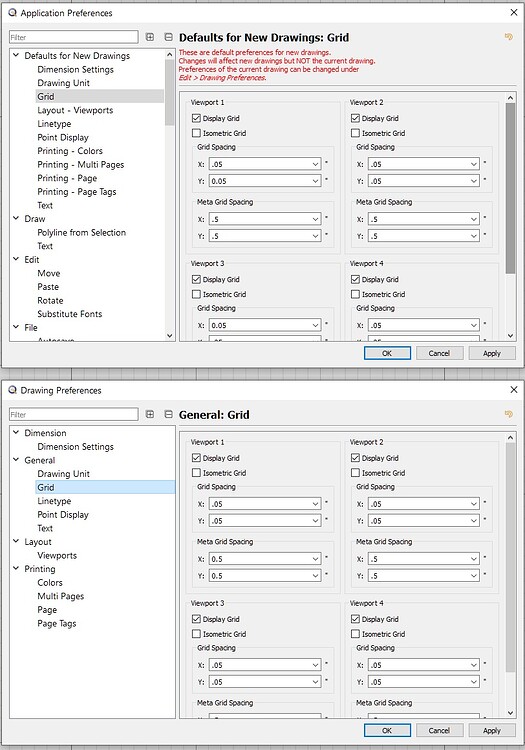This screenshot has height=750, width=525.
Task: Click Application Preferences grid panel scrollbar thumb
Action: (x=510, y=188)
